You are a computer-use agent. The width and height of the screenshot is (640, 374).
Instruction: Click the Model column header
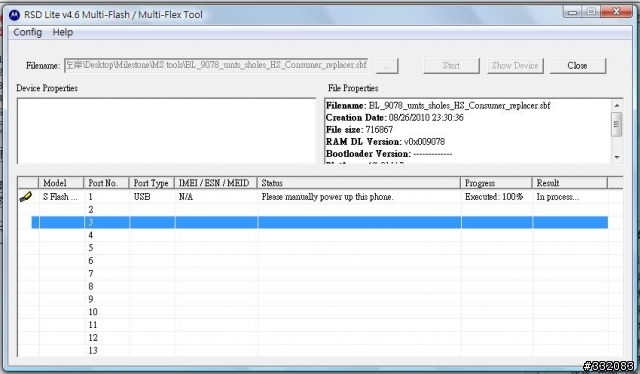click(x=61, y=183)
